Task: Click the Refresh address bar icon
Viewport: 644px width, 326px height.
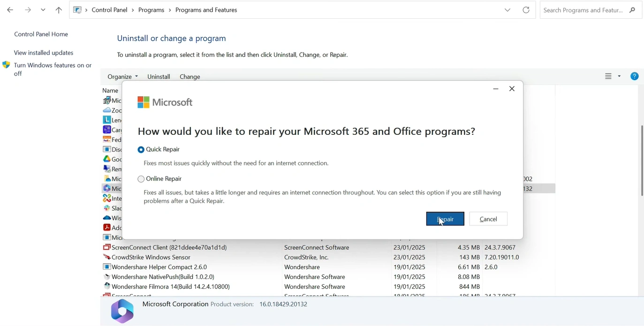Action: [x=526, y=10]
